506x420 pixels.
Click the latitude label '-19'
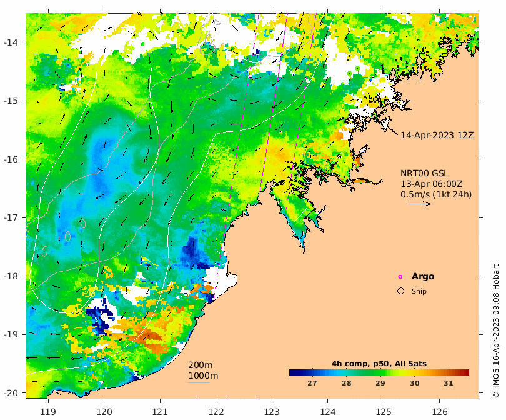[11, 334]
